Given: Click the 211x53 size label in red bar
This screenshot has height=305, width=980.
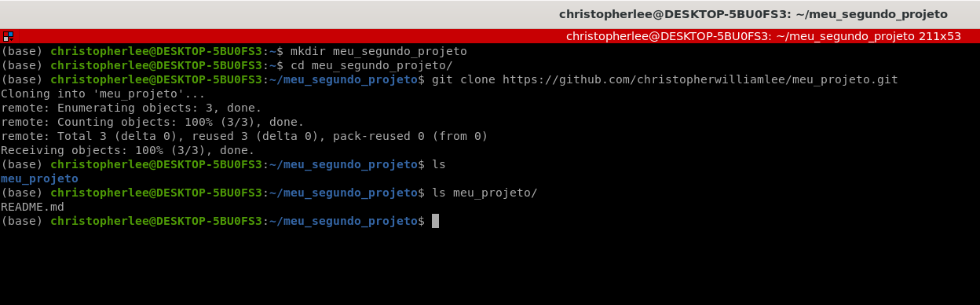Looking at the screenshot, I should click(x=940, y=36).
